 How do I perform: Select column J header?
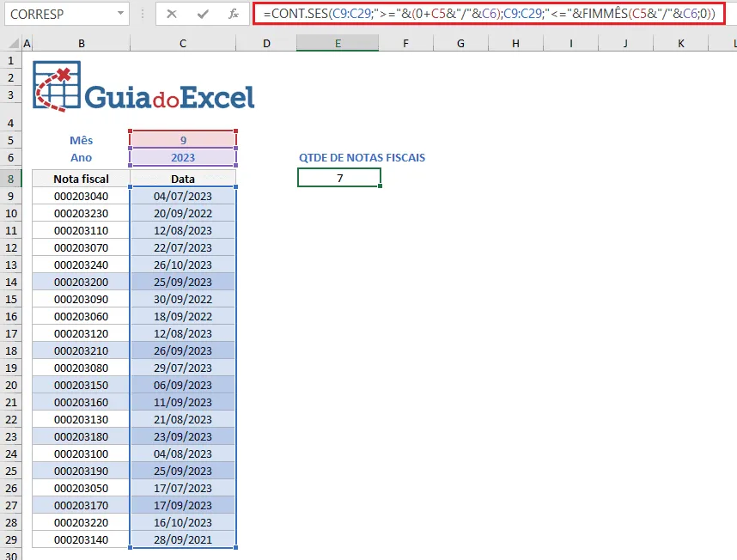coord(625,44)
